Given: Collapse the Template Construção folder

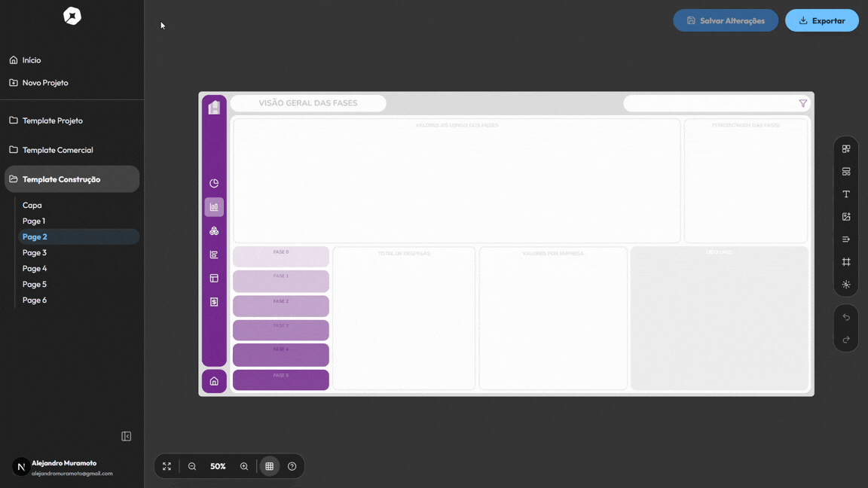Looking at the screenshot, I should (72, 179).
